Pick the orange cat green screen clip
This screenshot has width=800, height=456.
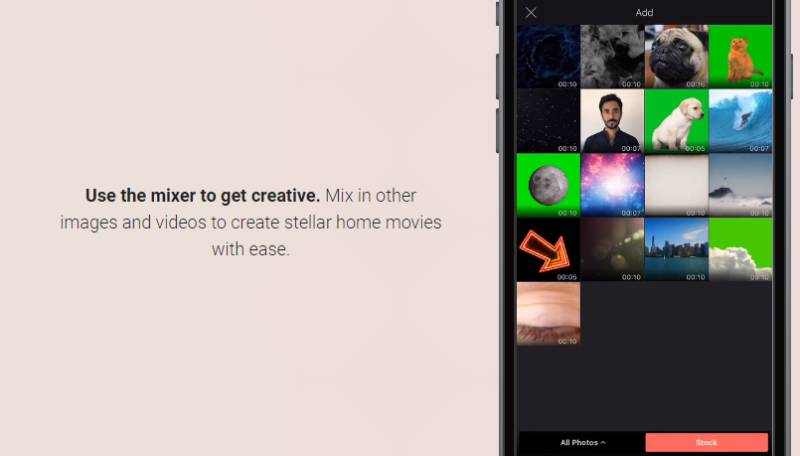[x=740, y=57]
